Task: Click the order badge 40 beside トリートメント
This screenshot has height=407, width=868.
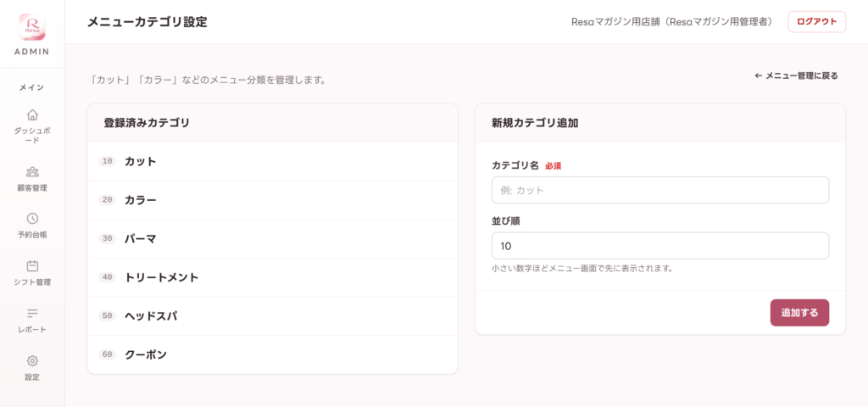Action: click(x=108, y=277)
